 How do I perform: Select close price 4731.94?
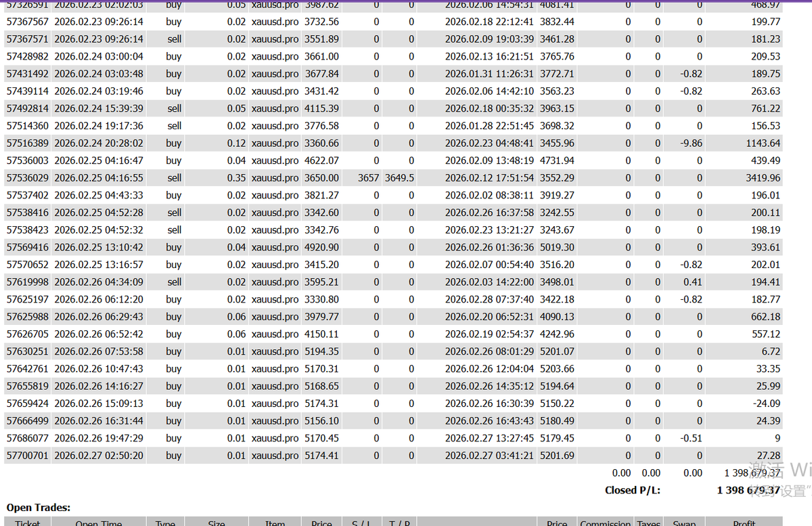point(557,160)
